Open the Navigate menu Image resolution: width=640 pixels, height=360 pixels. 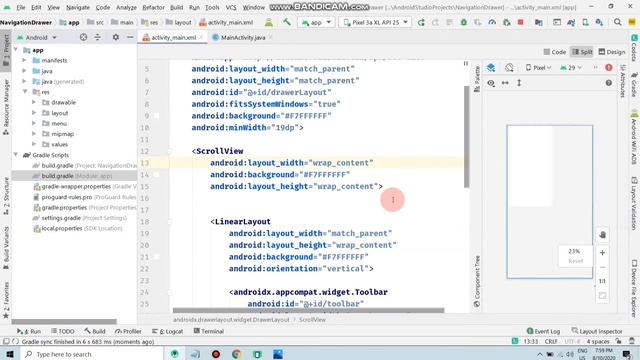[78, 7]
